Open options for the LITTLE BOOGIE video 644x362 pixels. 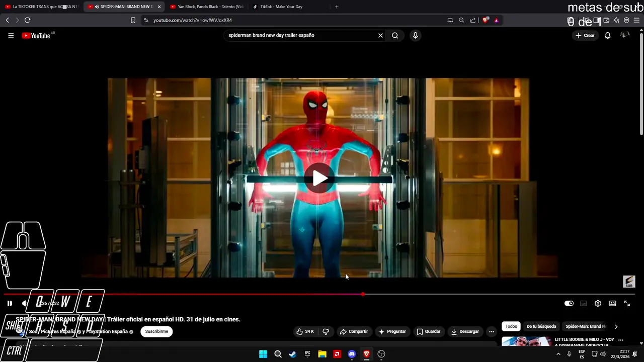[620, 340]
